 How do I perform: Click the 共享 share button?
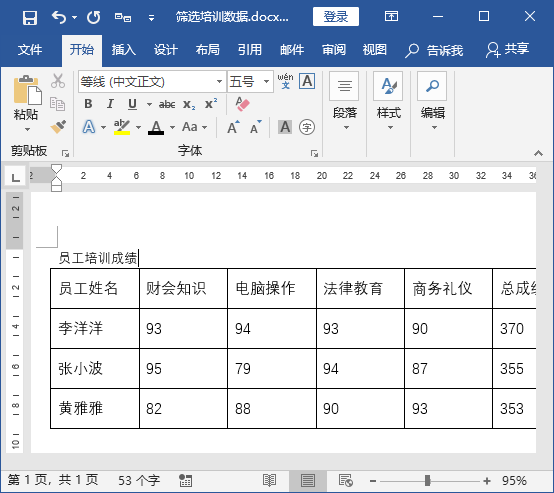508,50
